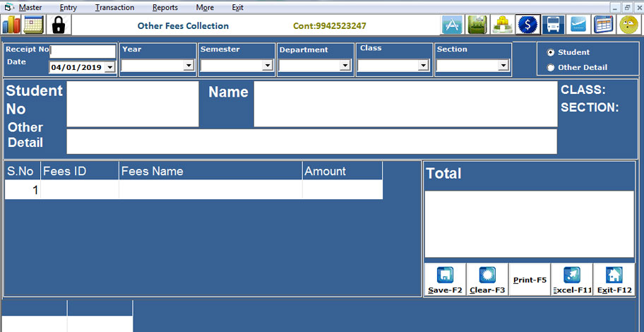
Task: Click the Cont:9942523247 contact text
Action: coord(329,26)
